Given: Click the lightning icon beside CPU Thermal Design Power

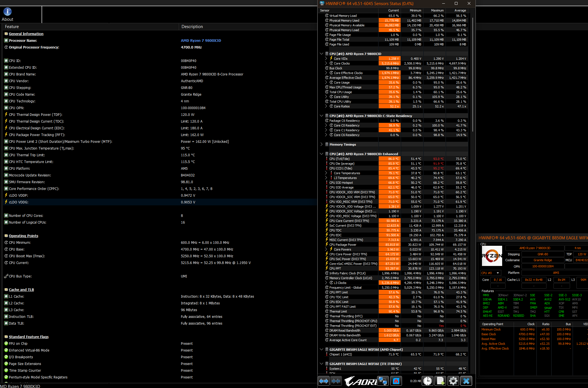Looking at the screenshot, I should [x=6, y=114].
